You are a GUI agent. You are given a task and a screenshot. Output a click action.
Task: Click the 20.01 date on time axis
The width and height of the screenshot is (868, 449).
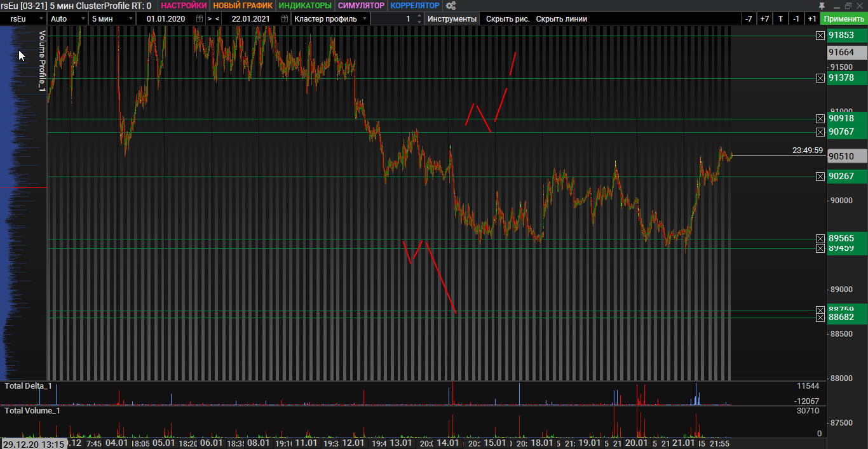(636, 443)
